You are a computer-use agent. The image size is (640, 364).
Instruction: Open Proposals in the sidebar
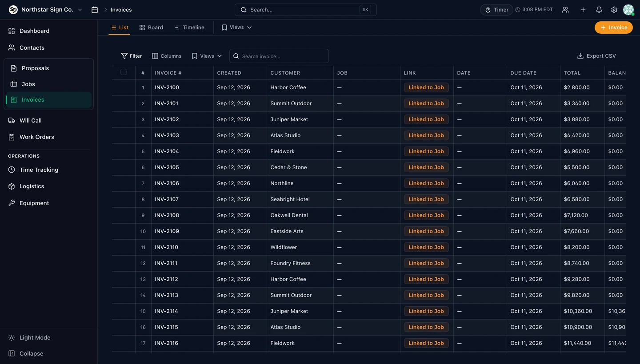49,68
